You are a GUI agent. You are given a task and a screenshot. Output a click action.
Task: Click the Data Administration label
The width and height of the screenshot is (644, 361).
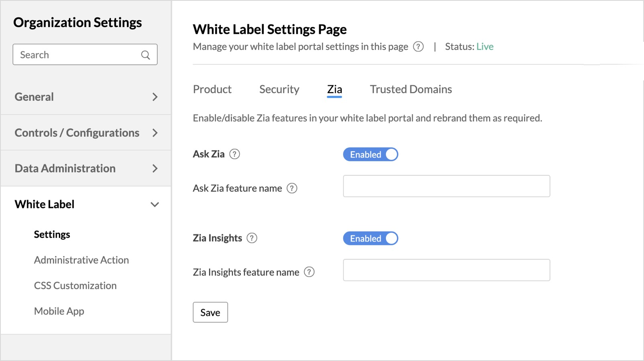pos(65,168)
